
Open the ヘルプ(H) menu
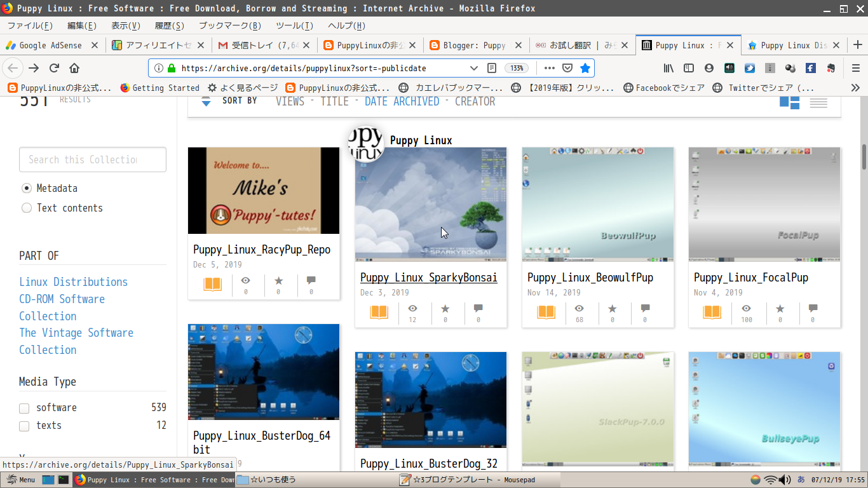346,25
